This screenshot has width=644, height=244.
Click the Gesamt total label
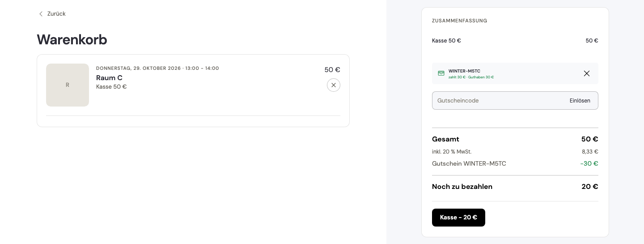click(x=445, y=139)
